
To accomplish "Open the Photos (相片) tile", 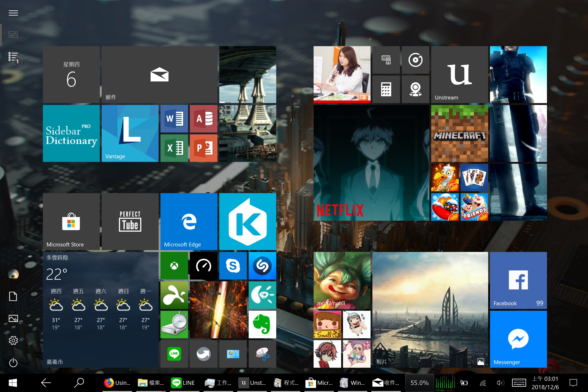I will [x=430, y=310].
